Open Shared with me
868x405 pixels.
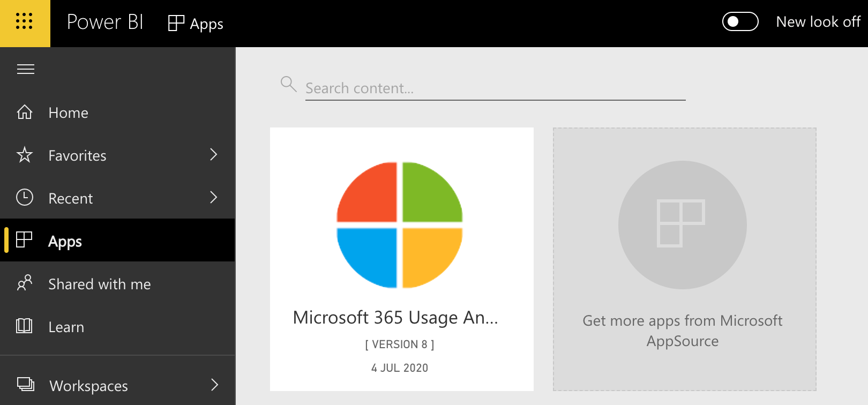[117, 283]
